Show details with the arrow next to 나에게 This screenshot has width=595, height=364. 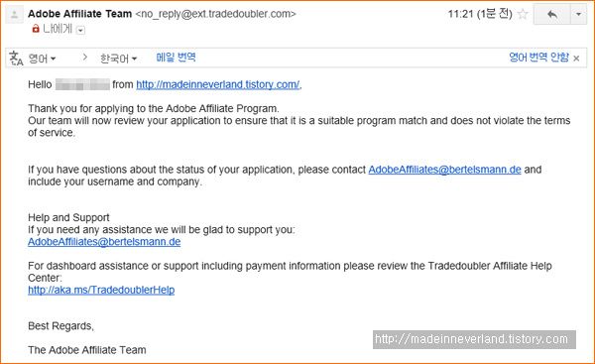pos(80,30)
